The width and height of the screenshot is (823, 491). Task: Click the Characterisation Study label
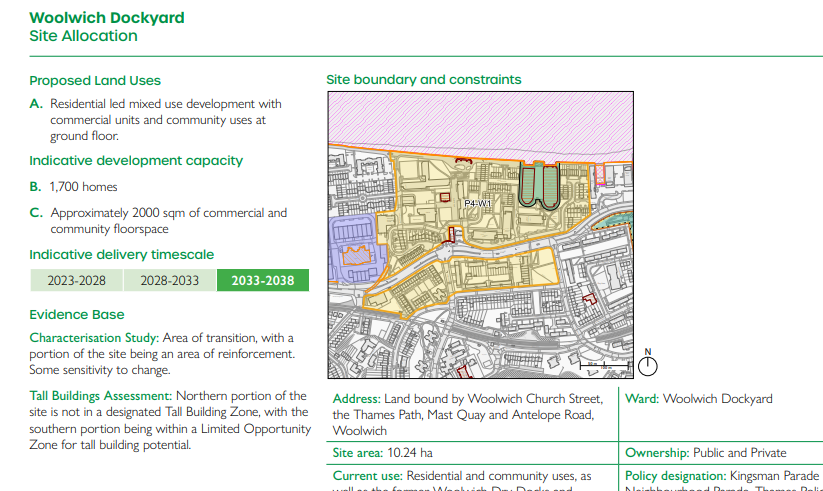(94, 338)
